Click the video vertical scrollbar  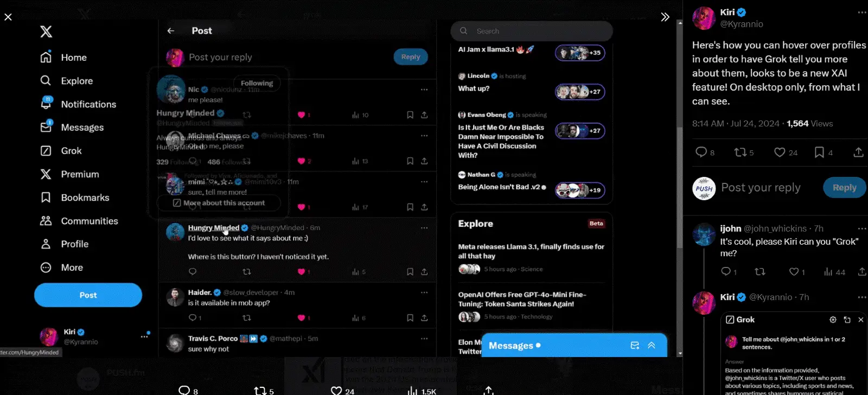tap(679, 190)
